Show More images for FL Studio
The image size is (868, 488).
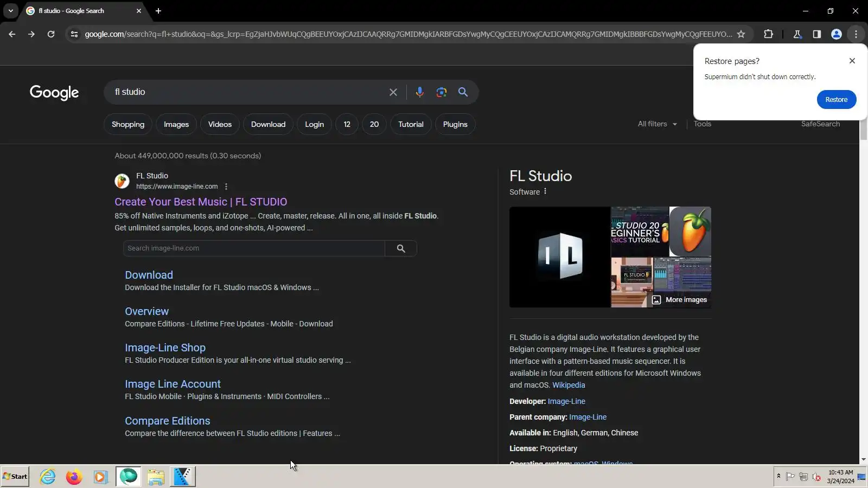tap(679, 300)
